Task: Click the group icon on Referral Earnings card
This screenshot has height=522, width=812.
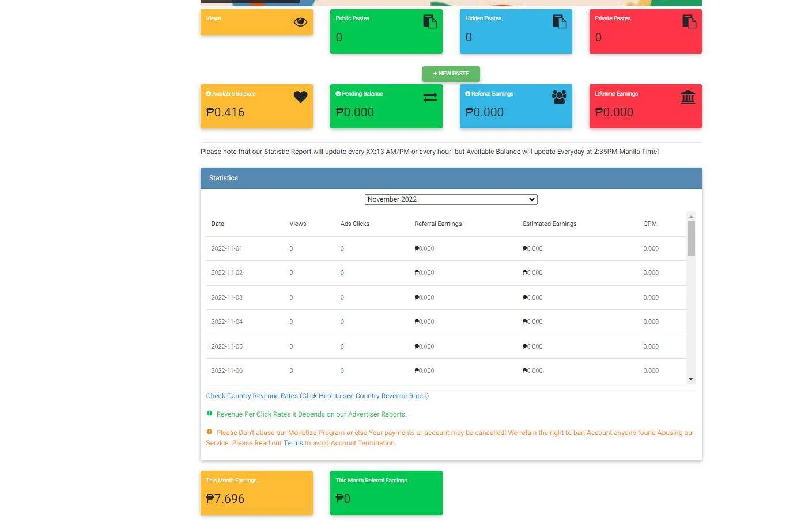Action: (560, 97)
